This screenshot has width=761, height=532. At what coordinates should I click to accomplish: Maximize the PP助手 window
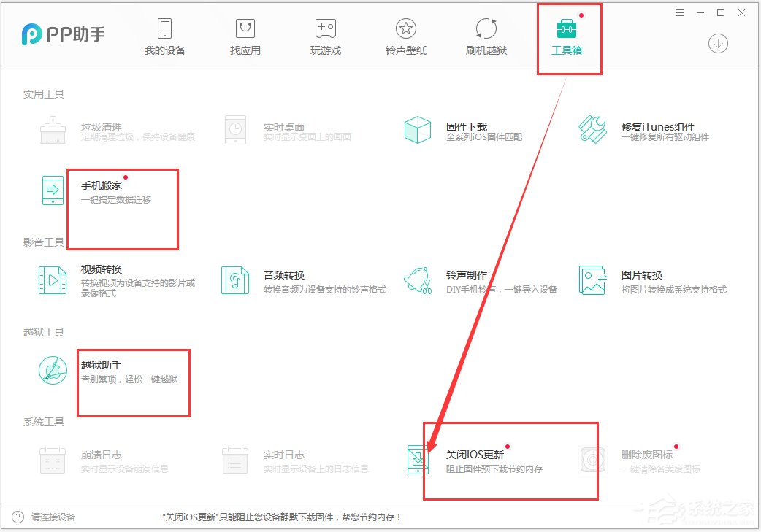click(x=721, y=13)
